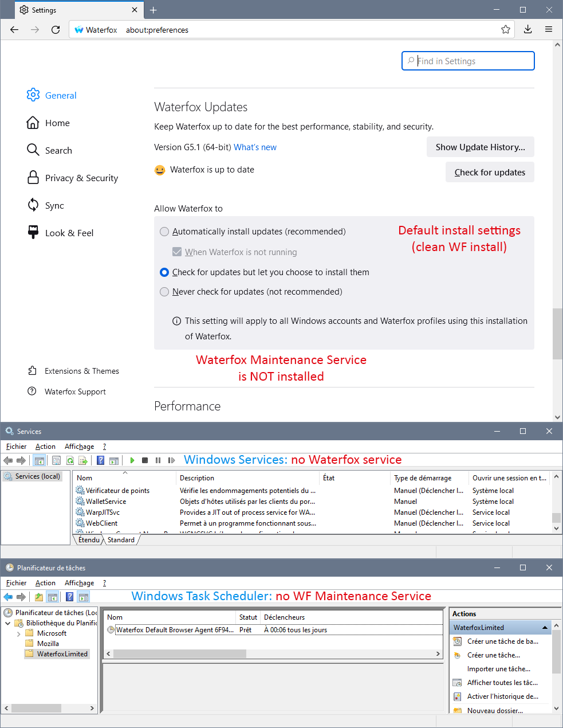Open the General settings category
This screenshot has height=728, width=563.
click(x=52, y=95)
